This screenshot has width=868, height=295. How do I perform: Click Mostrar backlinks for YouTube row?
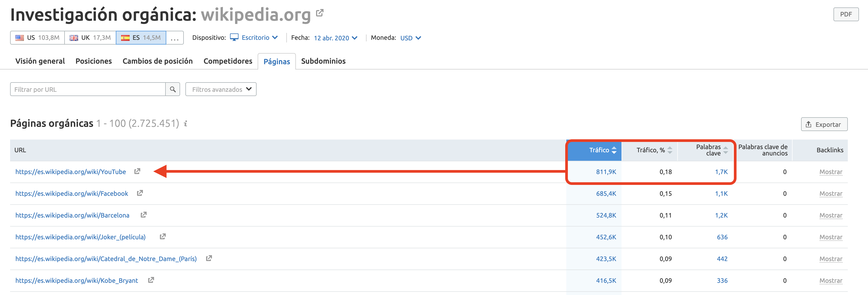[x=831, y=172]
